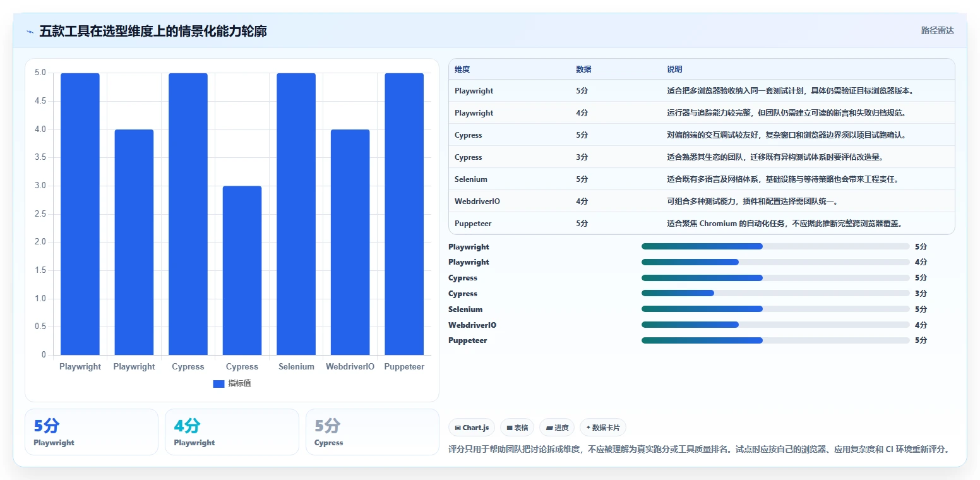
Task: Click the Puppeteer label on the chart's x-axis
Action: [x=404, y=367]
